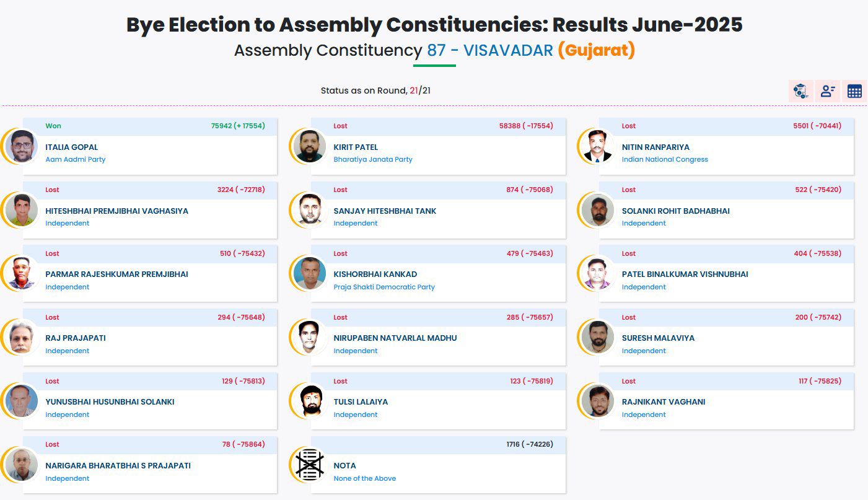Click Tulsi Lalaiya's candidate photo
868x500 pixels.
pos(310,401)
